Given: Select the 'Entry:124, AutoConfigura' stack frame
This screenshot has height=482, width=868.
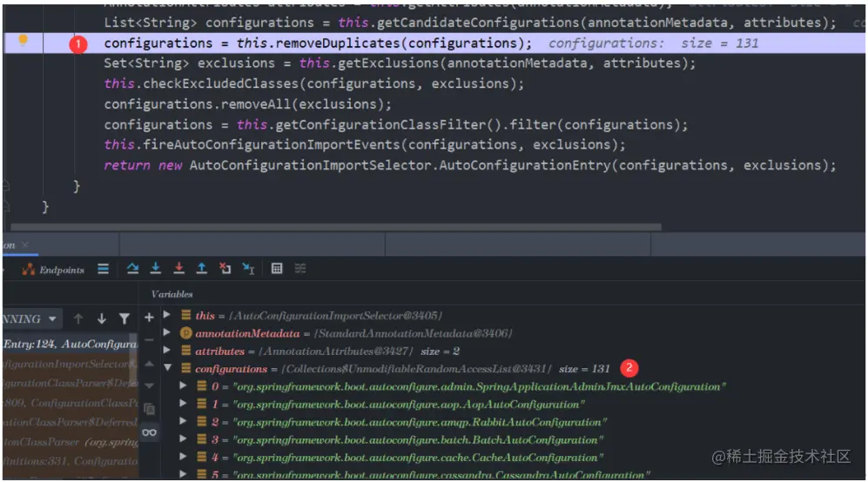Looking at the screenshot, I should [x=70, y=345].
